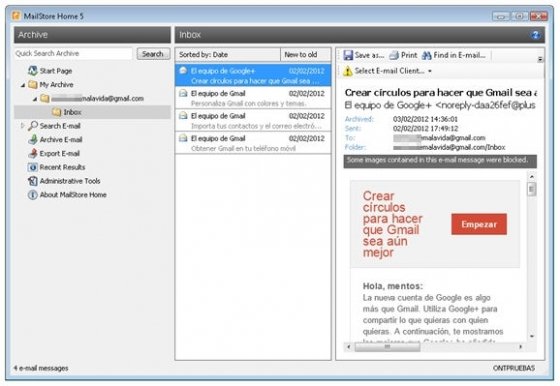560x386 pixels.
Task: Open the Select E-mail Client dropdown arrow
Action: [430, 71]
